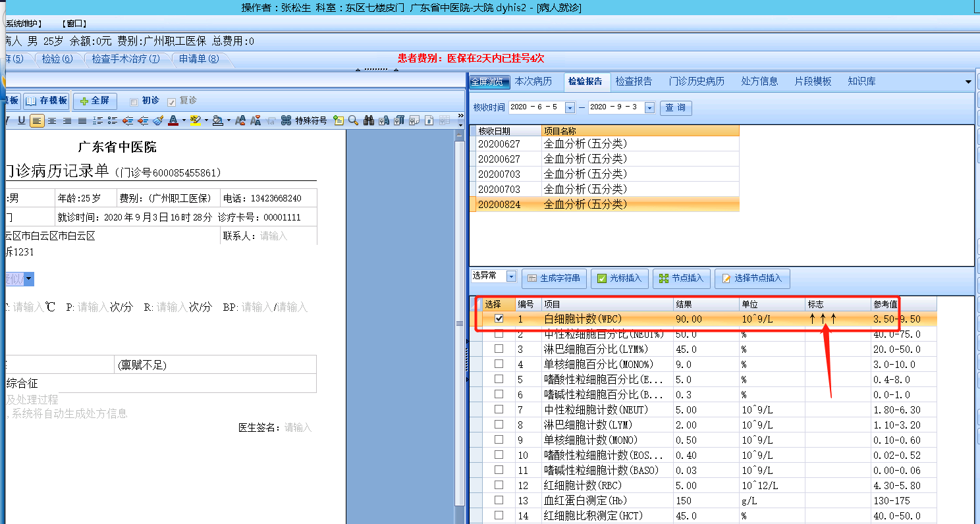
Task: Switch to the 检查报告 tab
Action: tap(634, 82)
